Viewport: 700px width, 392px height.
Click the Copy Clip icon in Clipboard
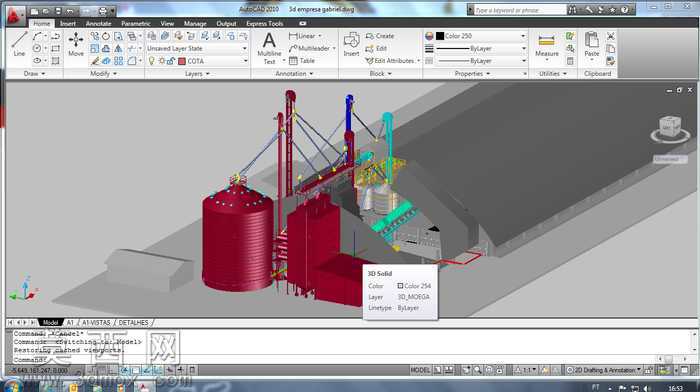pyautogui.click(x=611, y=48)
